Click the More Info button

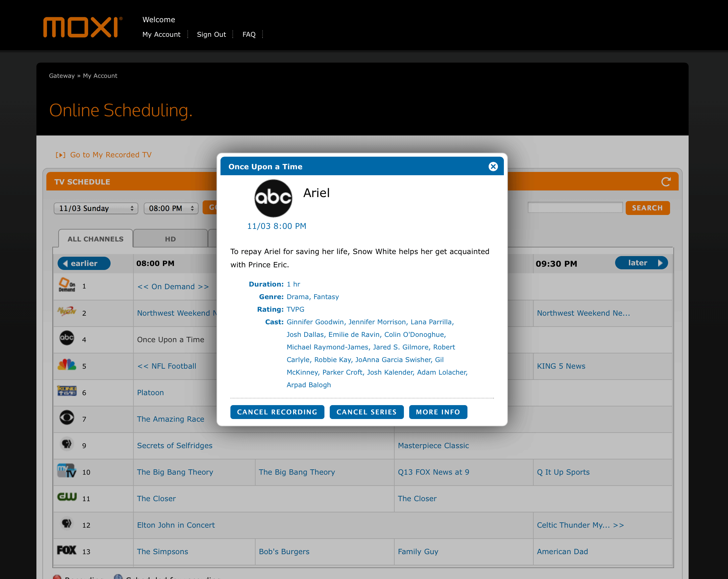pos(438,412)
